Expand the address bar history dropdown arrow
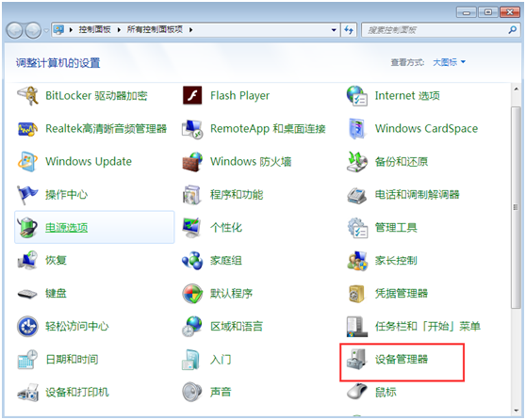 click(x=334, y=30)
